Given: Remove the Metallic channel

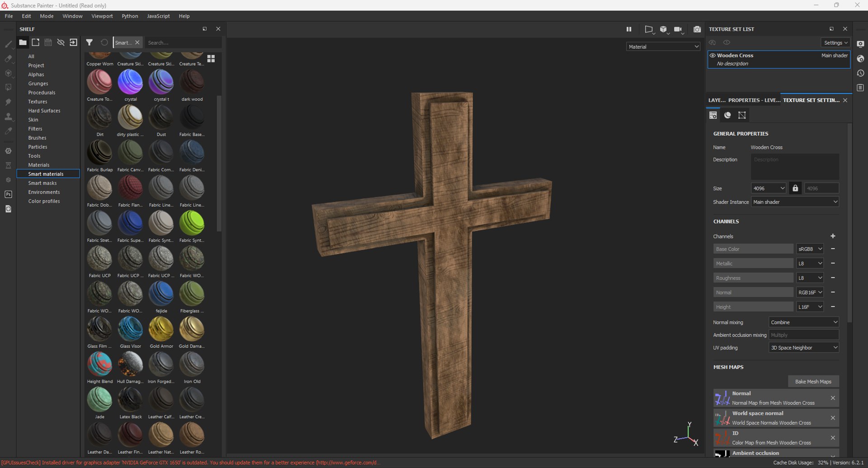Looking at the screenshot, I should pyautogui.click(x=833, y=263).
